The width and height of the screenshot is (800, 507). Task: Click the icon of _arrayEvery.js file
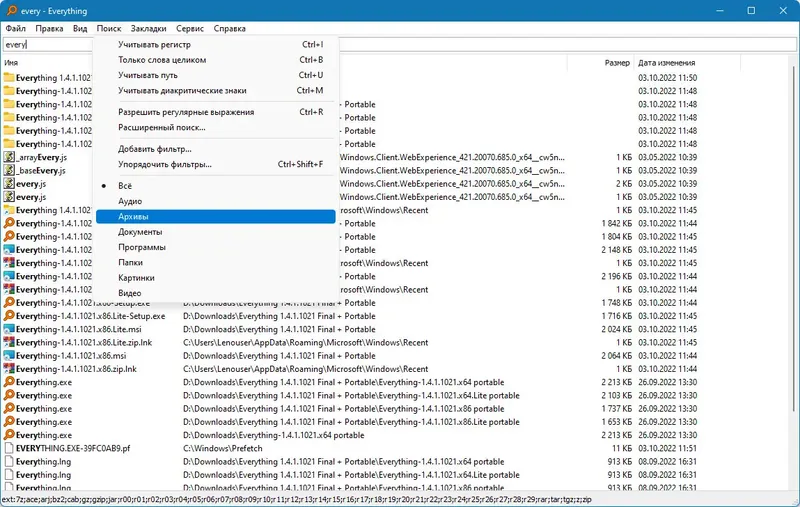point(9,157)
